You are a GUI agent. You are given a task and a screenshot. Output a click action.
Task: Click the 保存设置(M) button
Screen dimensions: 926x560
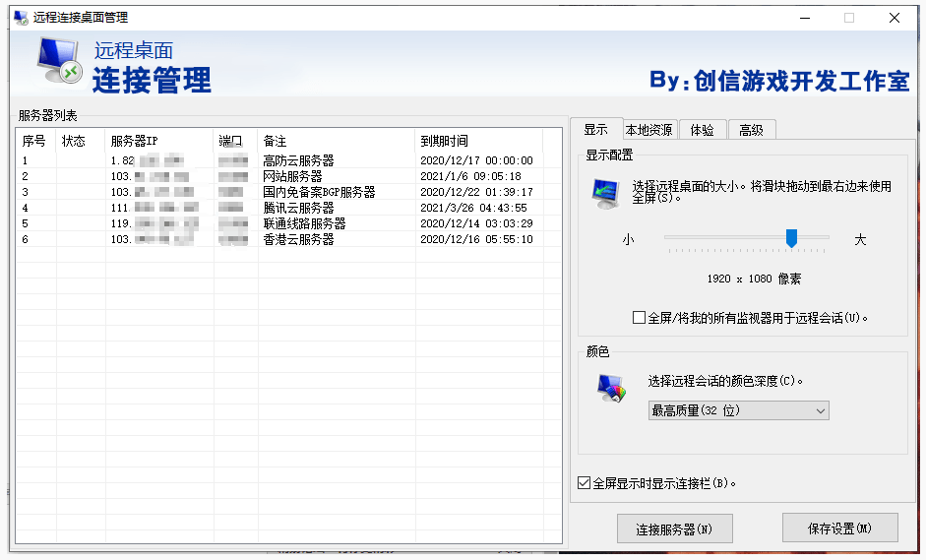pos(839,529)
